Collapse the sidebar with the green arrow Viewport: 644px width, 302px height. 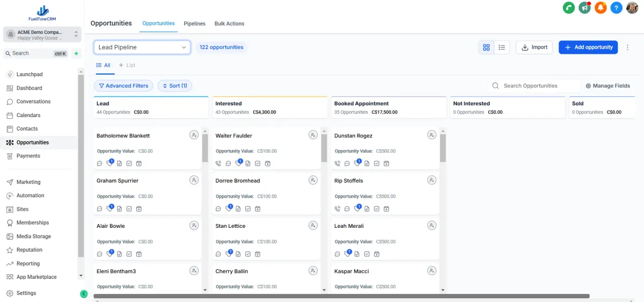pos(84,293)
